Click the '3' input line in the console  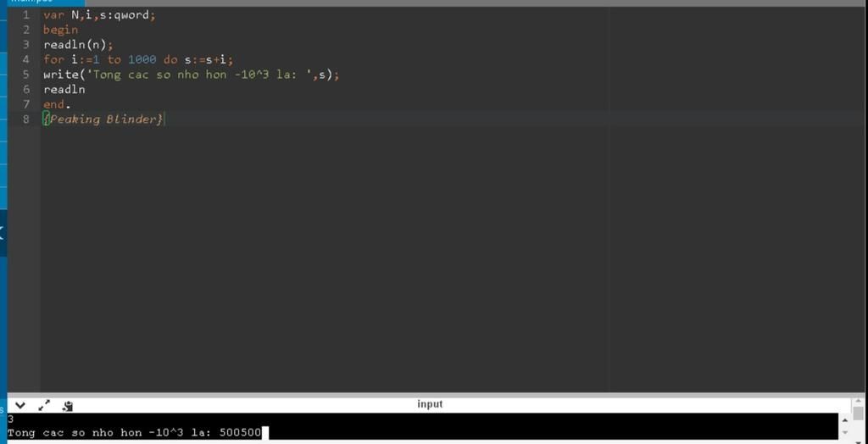(10, 419)
